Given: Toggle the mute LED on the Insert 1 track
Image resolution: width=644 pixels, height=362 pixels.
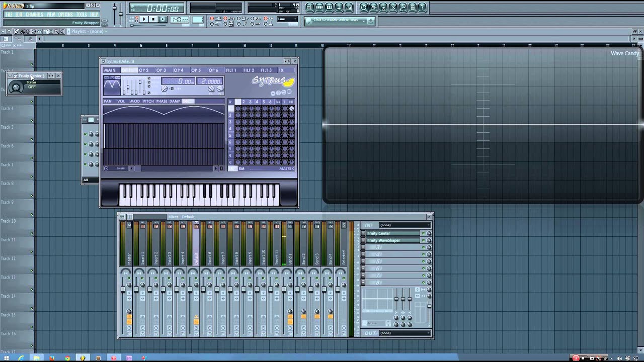Looking at the screenshot, I should [142, 278].
